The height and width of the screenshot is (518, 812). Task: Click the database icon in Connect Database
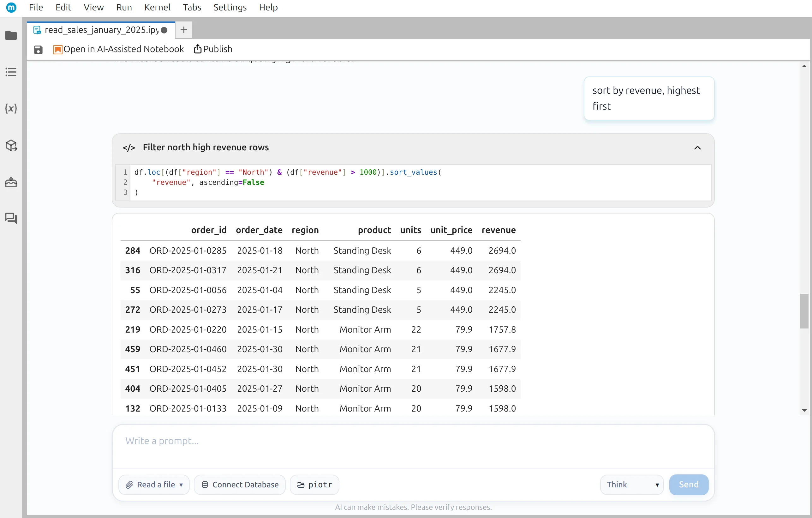pyautogui.click(x=205, y=485)
